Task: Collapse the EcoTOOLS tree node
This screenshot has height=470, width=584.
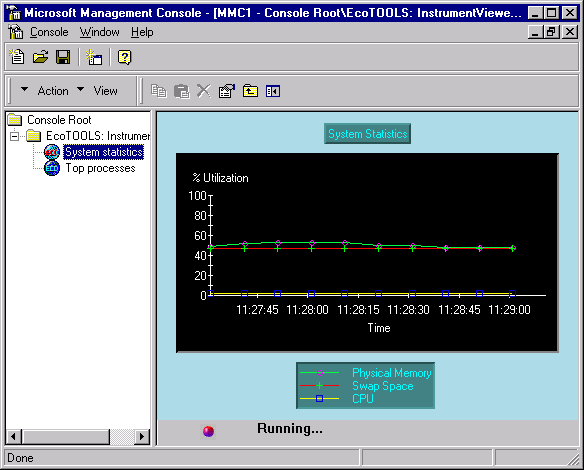Action: click(x=14, y=136)
